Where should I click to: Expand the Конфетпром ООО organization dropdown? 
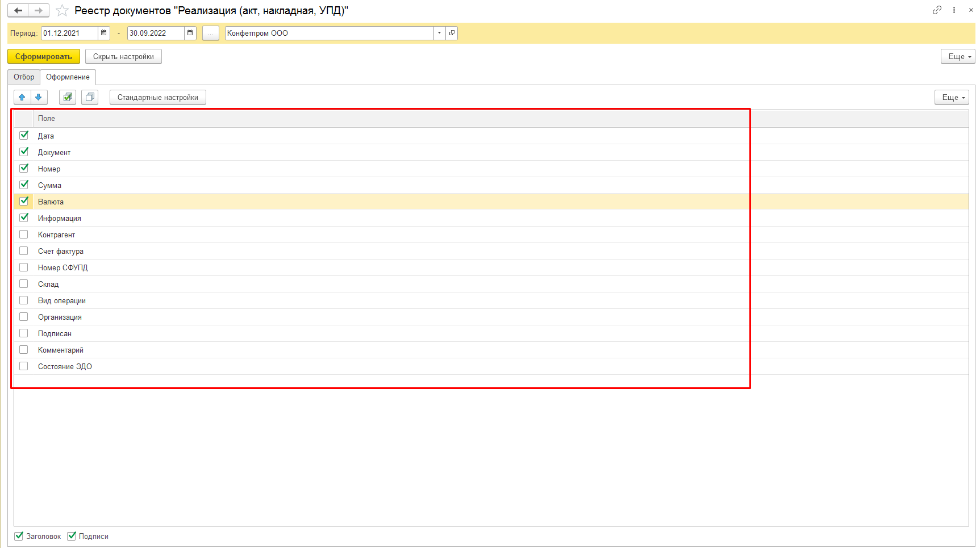(x=439, y=33)
